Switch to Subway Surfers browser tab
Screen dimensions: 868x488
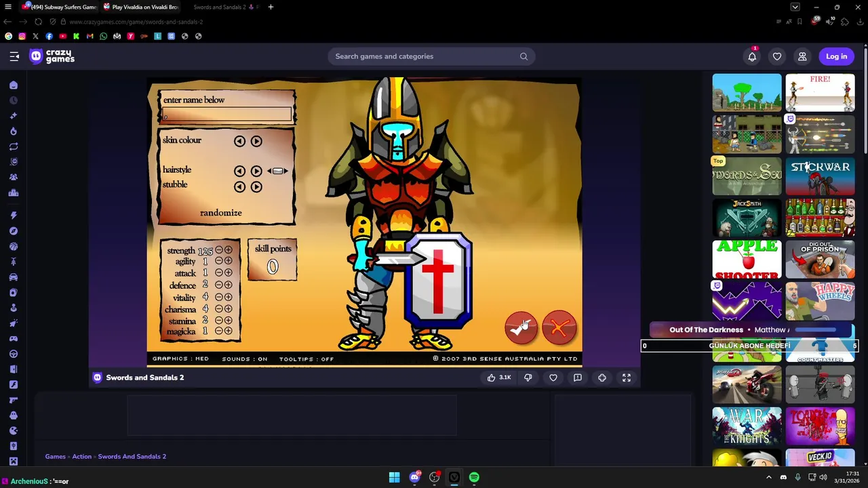click(59, 7)
